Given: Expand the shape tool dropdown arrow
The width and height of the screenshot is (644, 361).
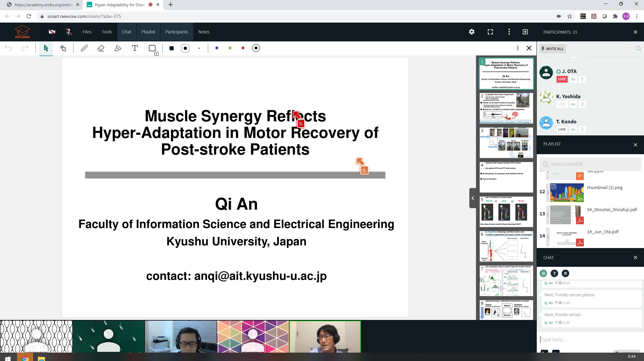Looking at the screenshot, I should coord(157,54).
